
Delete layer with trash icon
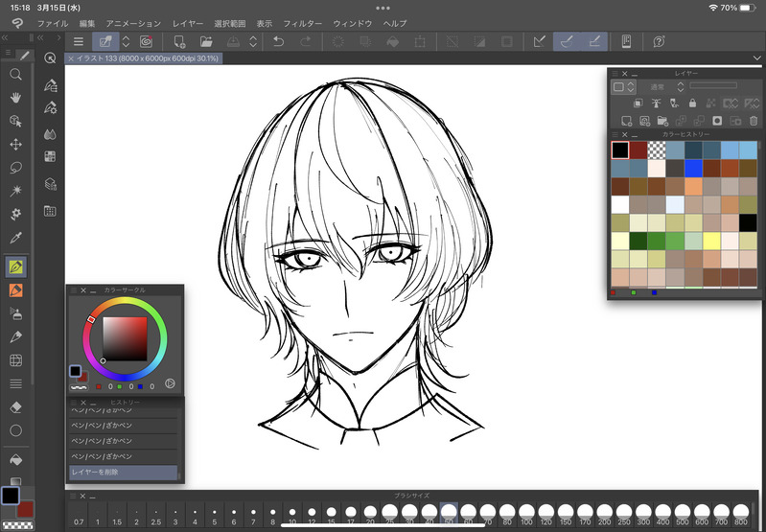coord(754,121)
